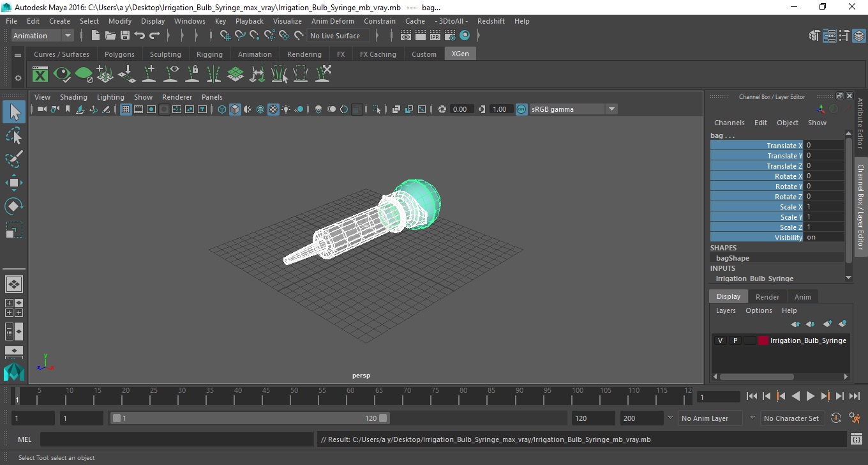Open the No Character Set dropdown
Screen dimensions: 868x465
791,418
